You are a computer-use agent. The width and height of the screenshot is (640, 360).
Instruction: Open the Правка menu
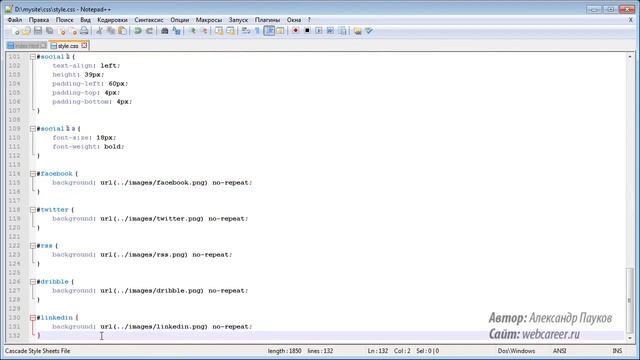click(x=39, y=20)
